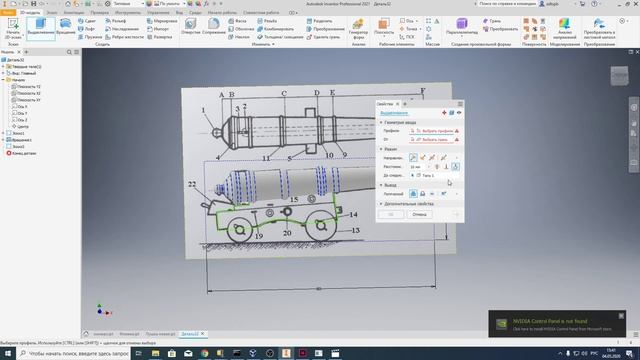The height and width of the screenshot is (360, 640).
Task: Click the ViewCube in the viewport
Action: click(619, 76)
